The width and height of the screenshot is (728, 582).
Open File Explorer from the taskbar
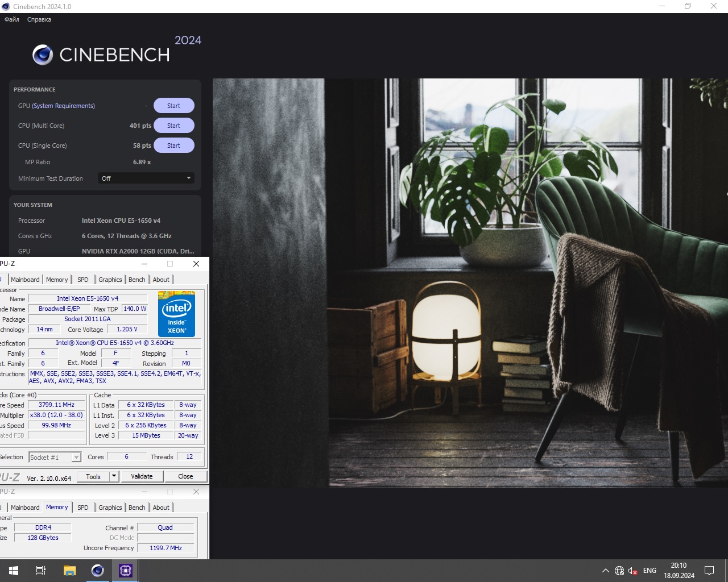coord(69,571)
